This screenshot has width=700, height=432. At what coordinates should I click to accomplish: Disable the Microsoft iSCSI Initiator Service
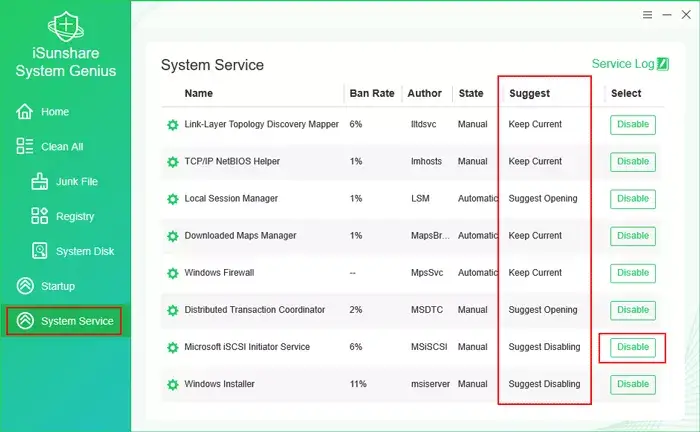coord(633,347)
